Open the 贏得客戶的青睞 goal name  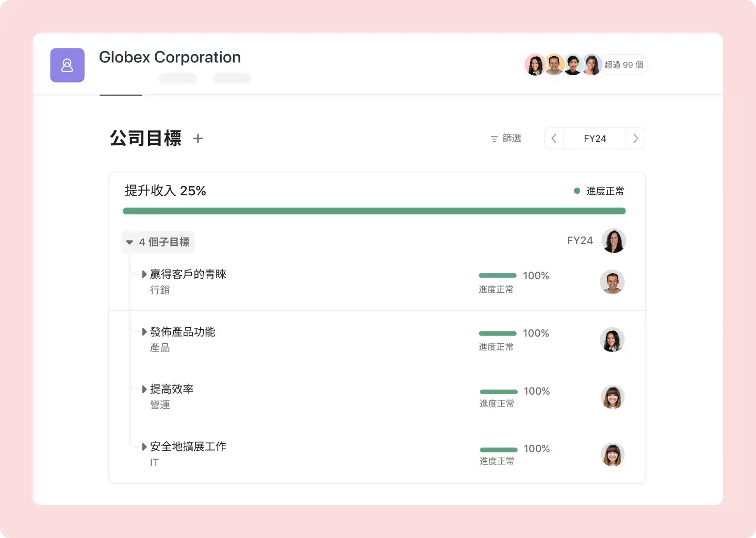[188, 274]
